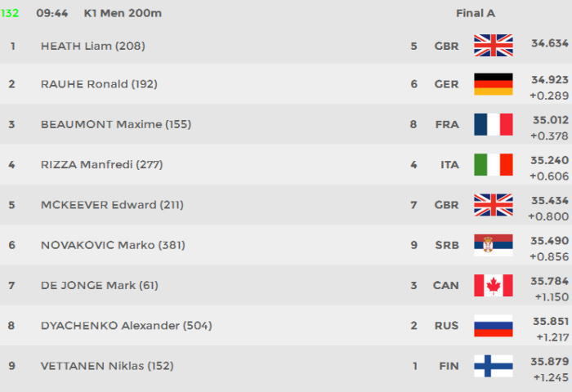Click the French flag icon
Viewport: 572px width, 392px height.
point(494,124)
